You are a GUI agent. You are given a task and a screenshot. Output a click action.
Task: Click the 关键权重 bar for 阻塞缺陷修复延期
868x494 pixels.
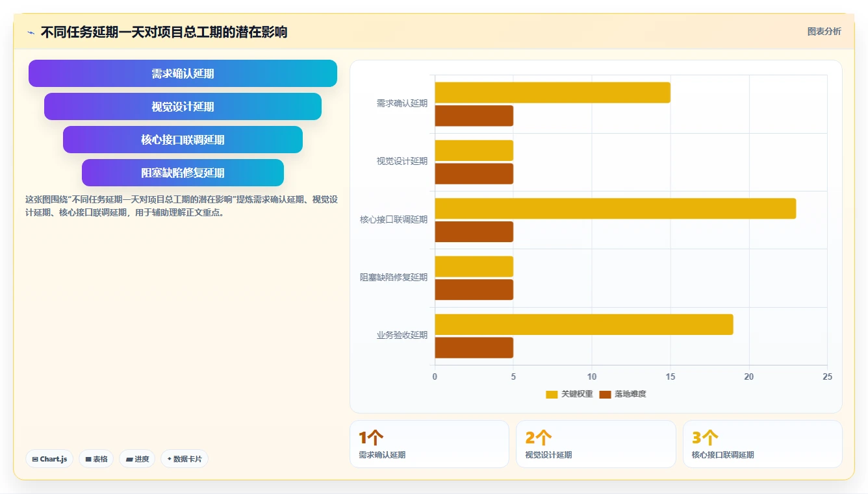(x=474, y=267)
